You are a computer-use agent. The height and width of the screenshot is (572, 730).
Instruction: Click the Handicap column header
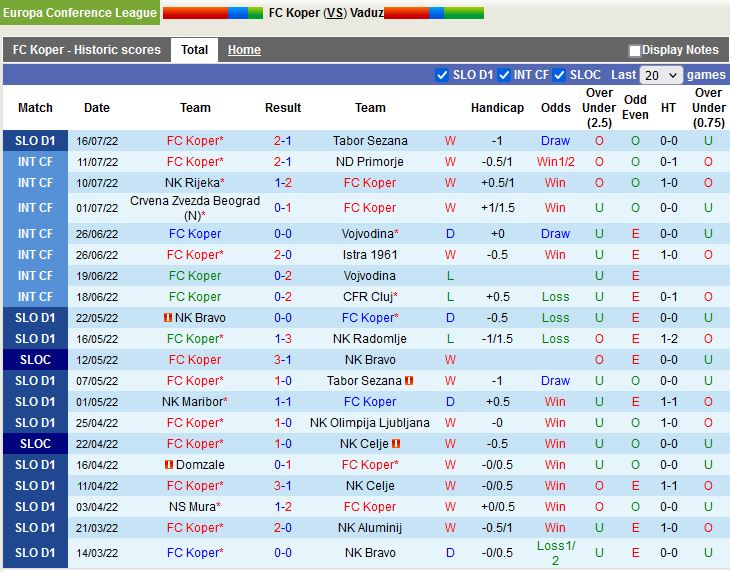point(497,108)
